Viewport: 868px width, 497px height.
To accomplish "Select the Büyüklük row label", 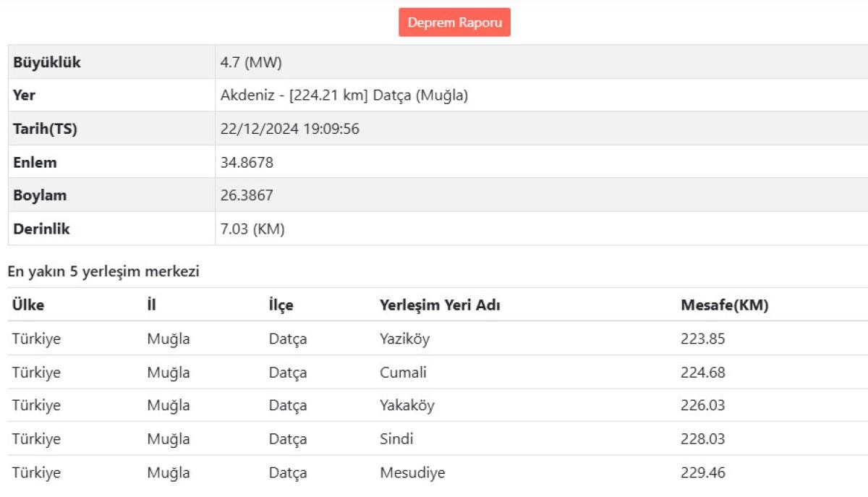I will (x=47, y=62).
